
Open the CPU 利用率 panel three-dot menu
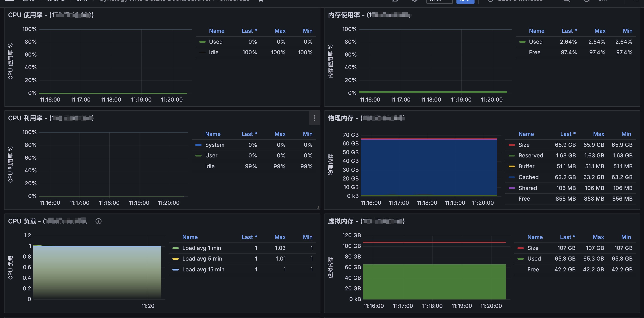(314, 118)
